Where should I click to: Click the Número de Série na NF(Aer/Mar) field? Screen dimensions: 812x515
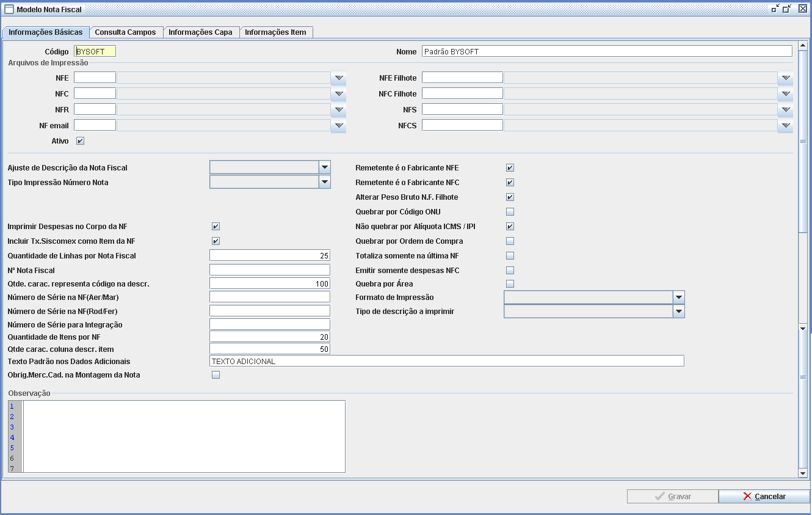(270, 297)
